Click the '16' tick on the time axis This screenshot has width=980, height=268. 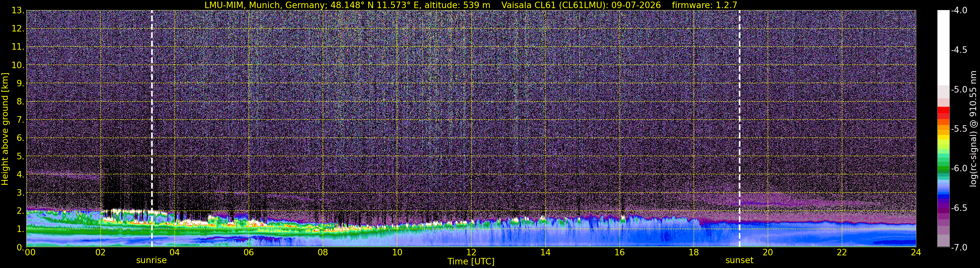619,252
